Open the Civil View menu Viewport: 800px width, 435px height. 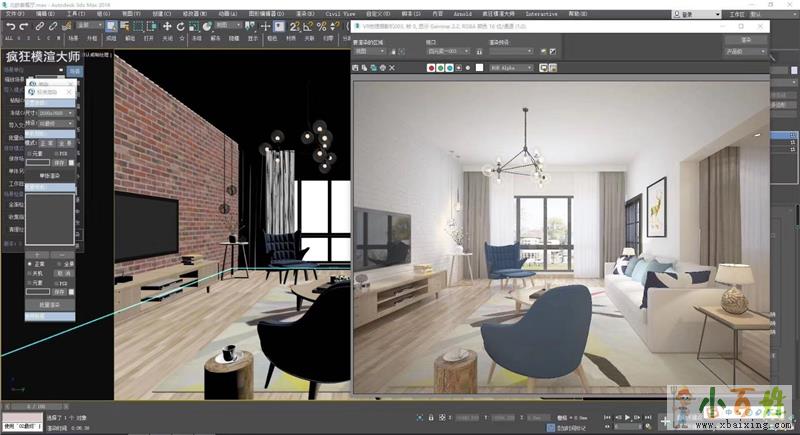[x=341, y=15]
